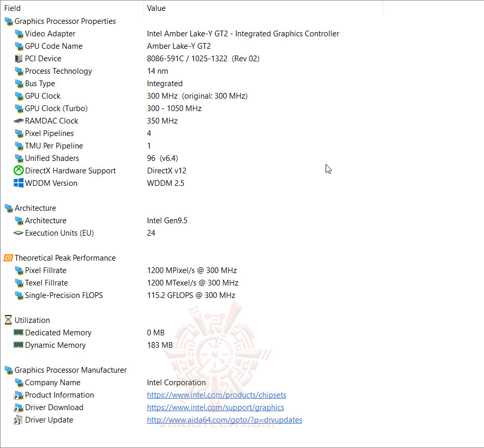Select the '115.2 GFLOPS @ 300 MHz' value
This screenshot has width=484, height=448.
191,295
